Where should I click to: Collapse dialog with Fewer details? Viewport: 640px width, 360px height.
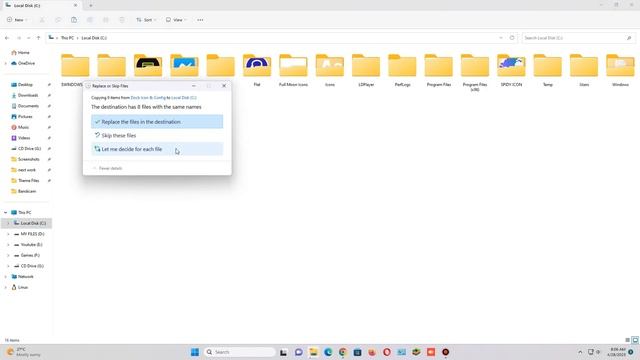pos(108,168)
